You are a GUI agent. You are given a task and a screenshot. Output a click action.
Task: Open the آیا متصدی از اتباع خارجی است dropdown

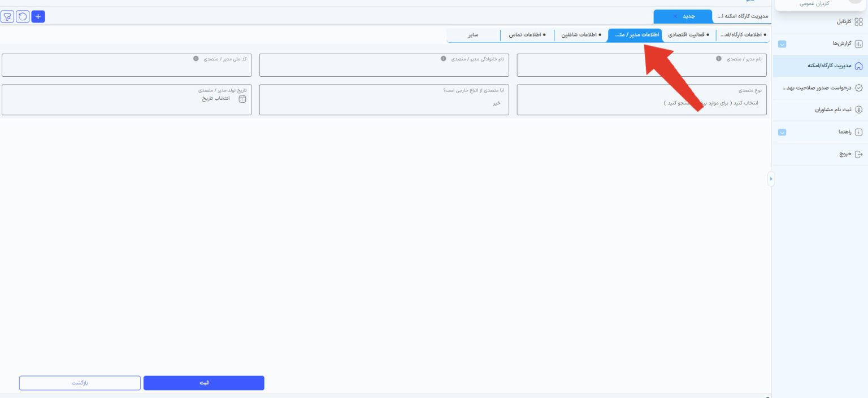click(x=384, y=100)
